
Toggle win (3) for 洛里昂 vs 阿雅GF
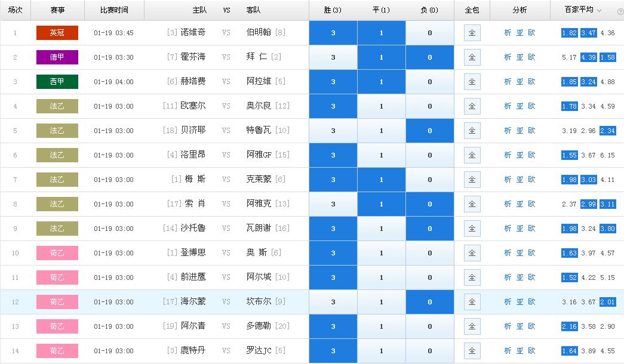pos(333,155)
